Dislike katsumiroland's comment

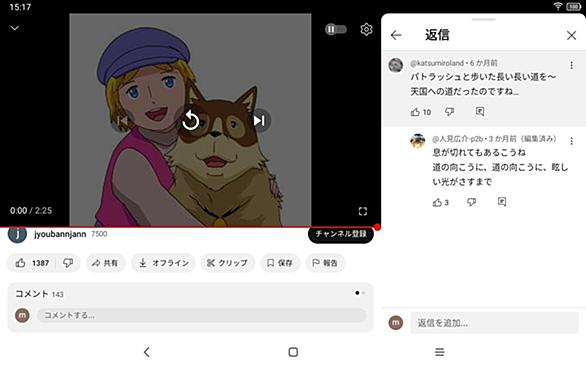pyautogui.click(x=450, y=111)
